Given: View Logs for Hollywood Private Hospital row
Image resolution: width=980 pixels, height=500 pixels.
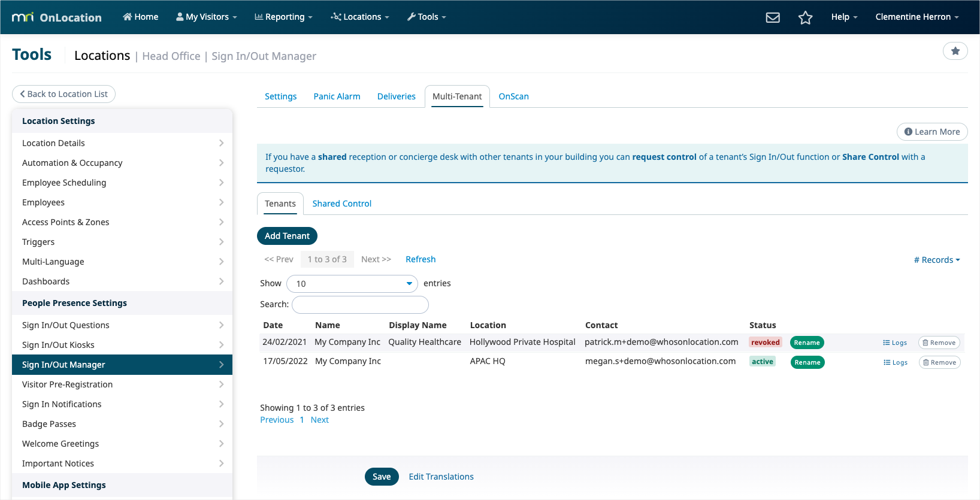Looking at the screenshot, I should (x=895, y=343).
